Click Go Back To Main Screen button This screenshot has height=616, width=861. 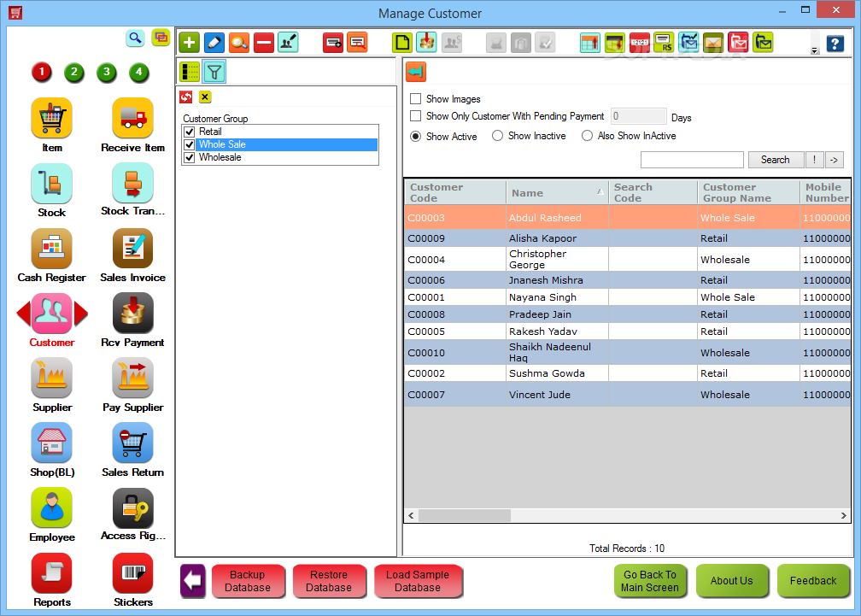coord(650,581)
